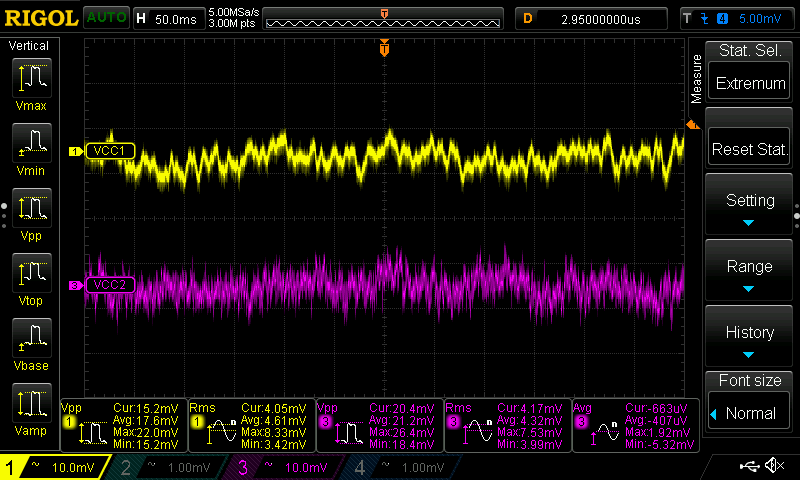Click the Reset Stat. button
The height and width of the screenshot is (480, 800).
(749, 148)
